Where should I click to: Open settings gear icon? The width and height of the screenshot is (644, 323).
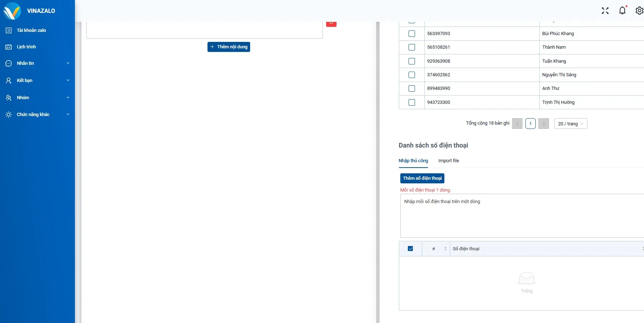click(x=639, y=11)
